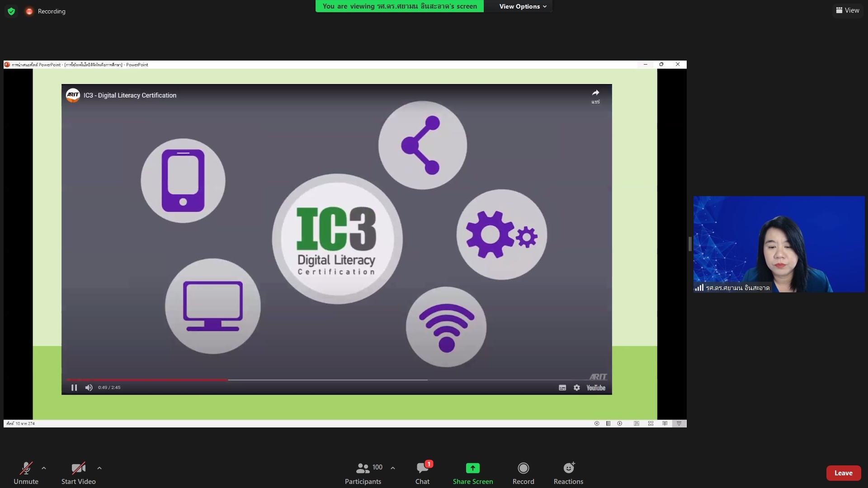Click the ARIT channel avatar
868x488 pixels.
(x=73, y=95)
